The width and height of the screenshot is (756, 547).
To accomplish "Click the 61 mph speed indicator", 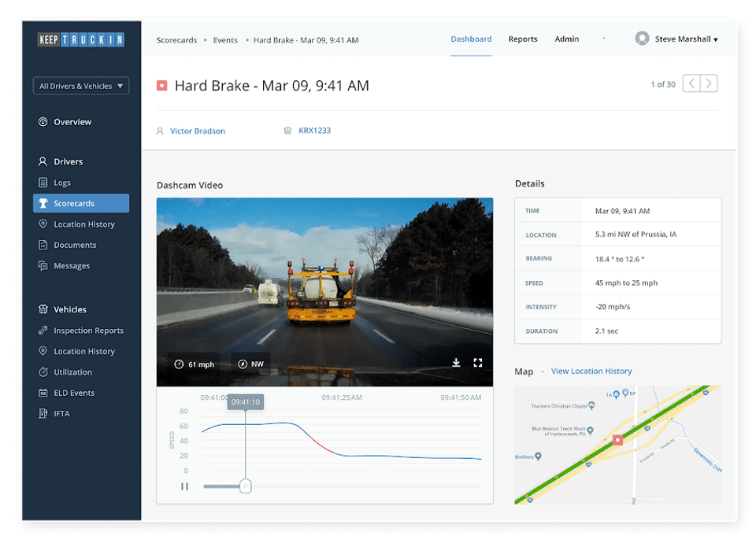I will click(x=194, y=364).
